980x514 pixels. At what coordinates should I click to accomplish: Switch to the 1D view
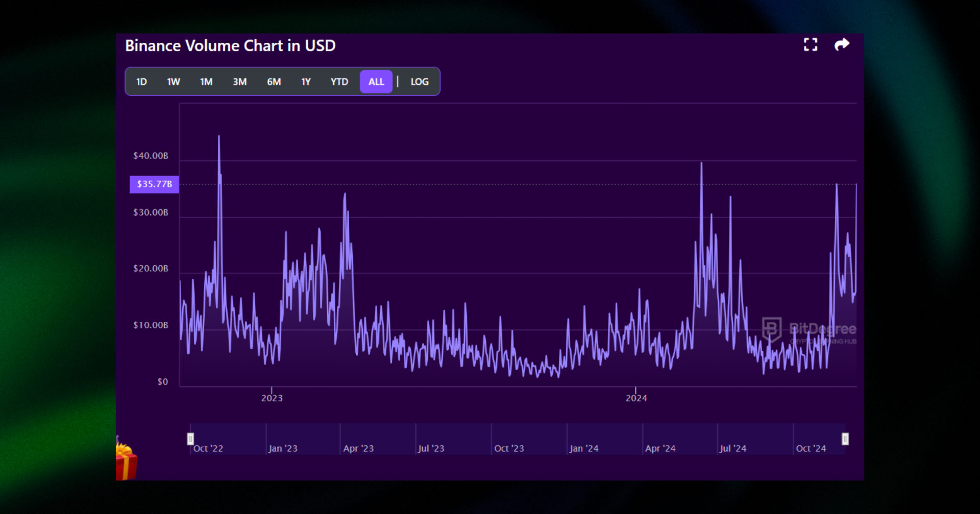(141, 82)
